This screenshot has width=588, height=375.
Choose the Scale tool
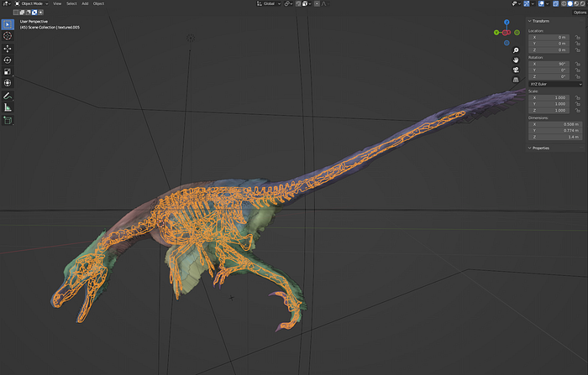8,71
